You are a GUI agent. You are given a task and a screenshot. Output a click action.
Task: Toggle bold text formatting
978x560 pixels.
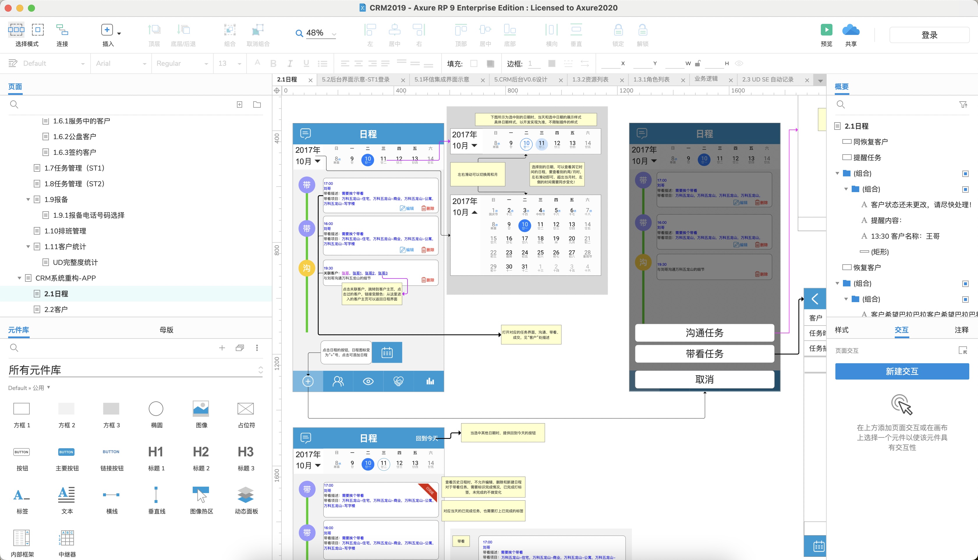(273, 63)
